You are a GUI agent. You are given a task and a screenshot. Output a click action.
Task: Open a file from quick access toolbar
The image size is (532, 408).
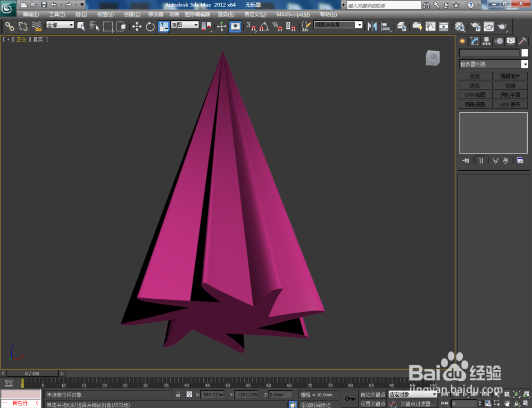[34, 5]
